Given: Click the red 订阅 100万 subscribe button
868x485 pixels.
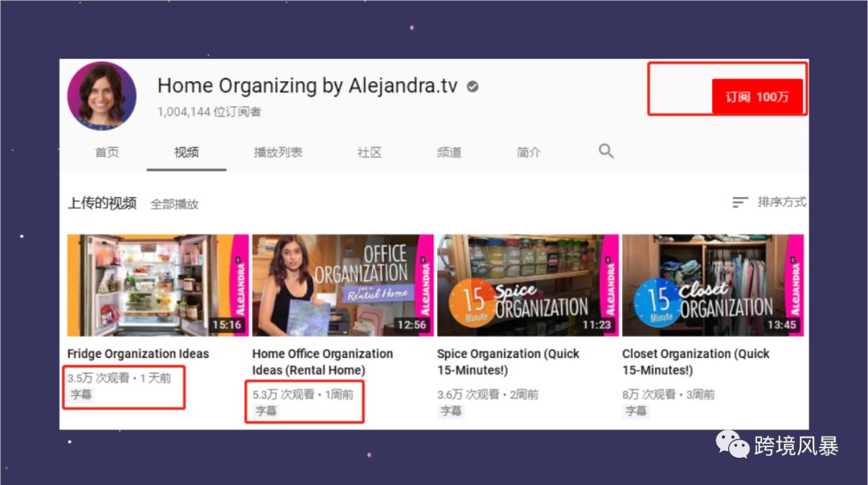Looking at the screenshot, I should pyautogui.click(x=757, y=97).
